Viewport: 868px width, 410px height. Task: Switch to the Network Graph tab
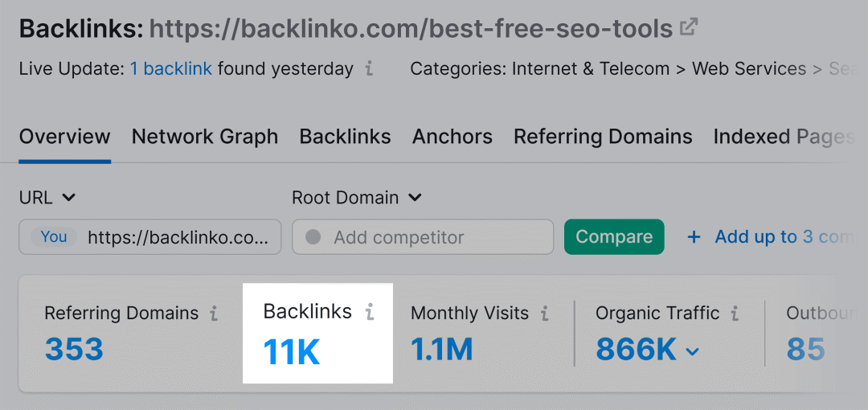[x=205, y=137]
